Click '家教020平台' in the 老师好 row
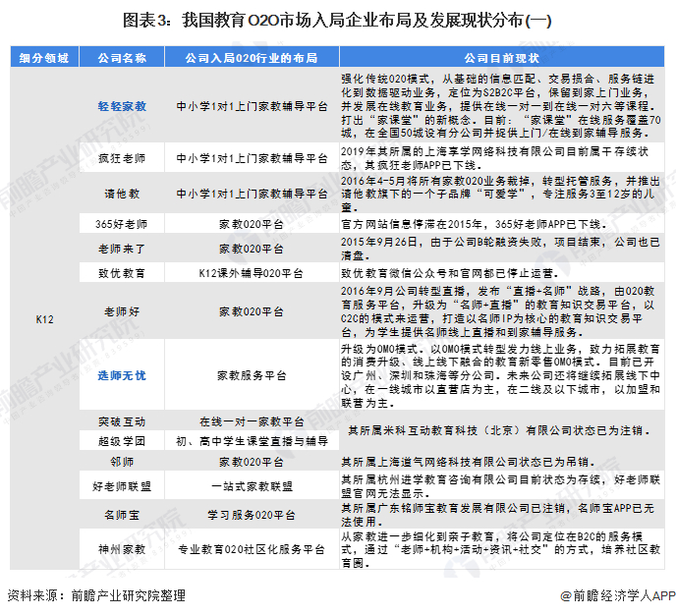The height and width of the screenshot is (616, 676). (252, 311)
